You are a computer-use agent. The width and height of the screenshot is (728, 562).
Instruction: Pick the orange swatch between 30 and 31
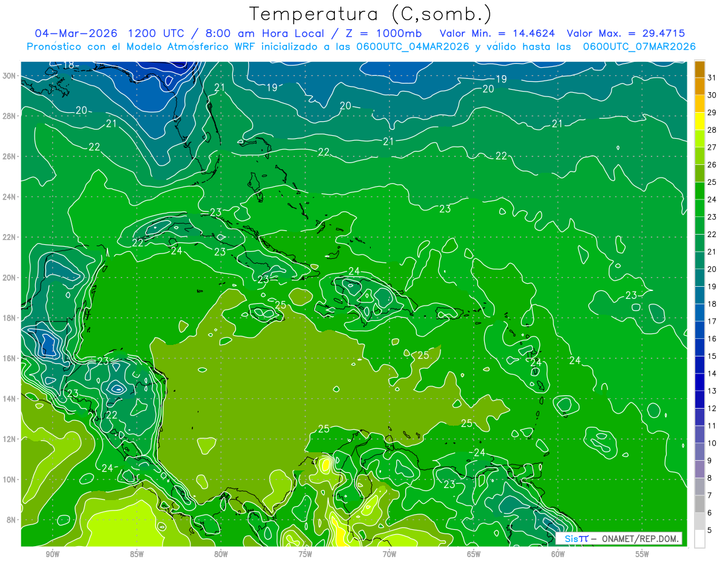point(699,86)
